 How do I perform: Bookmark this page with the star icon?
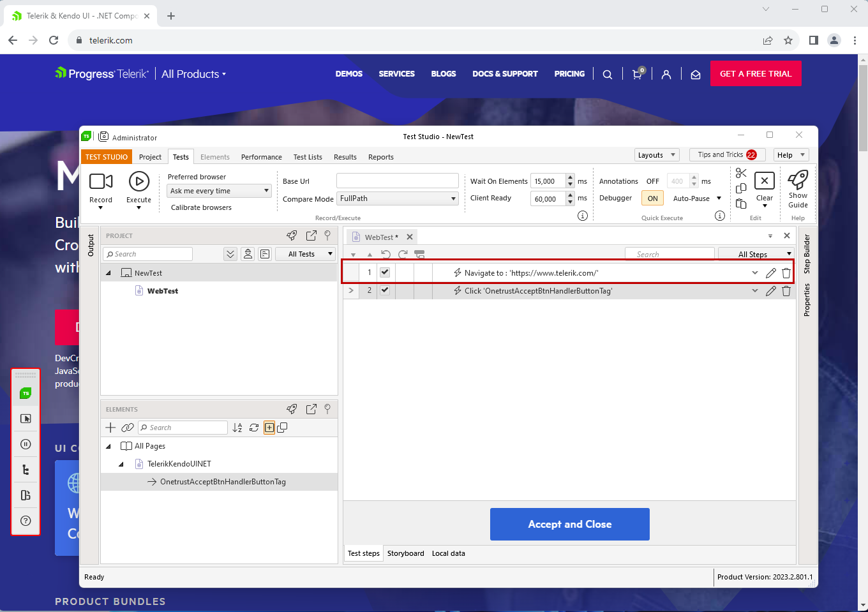tap(788, 40)
